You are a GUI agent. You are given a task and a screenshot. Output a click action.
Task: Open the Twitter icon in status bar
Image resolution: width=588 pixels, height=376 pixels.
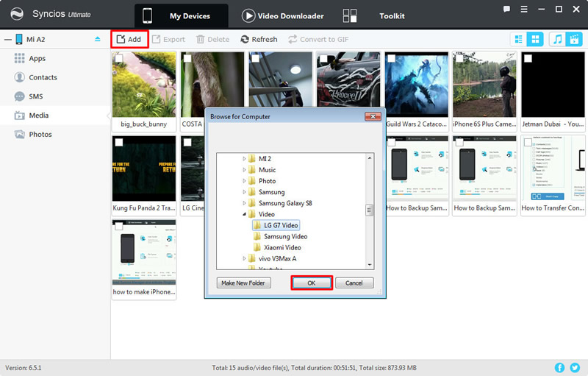coord(575,368)
